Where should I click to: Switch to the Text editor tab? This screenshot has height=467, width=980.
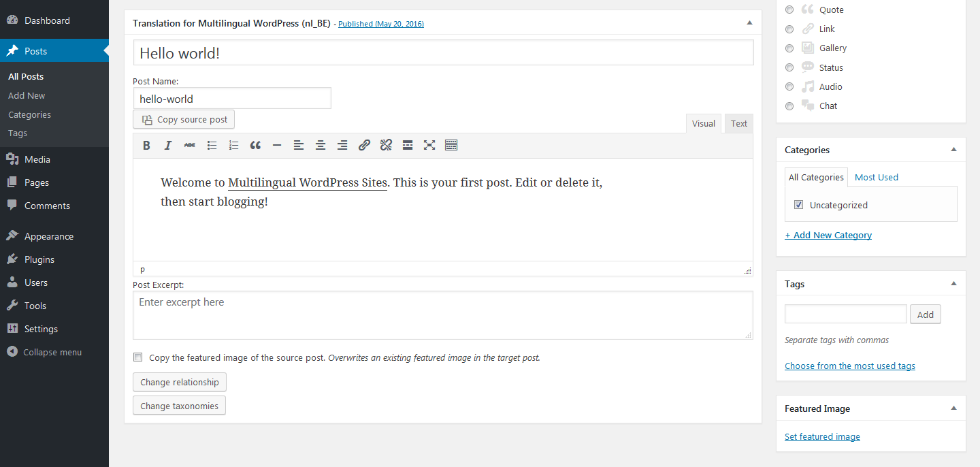coord(738,123)
